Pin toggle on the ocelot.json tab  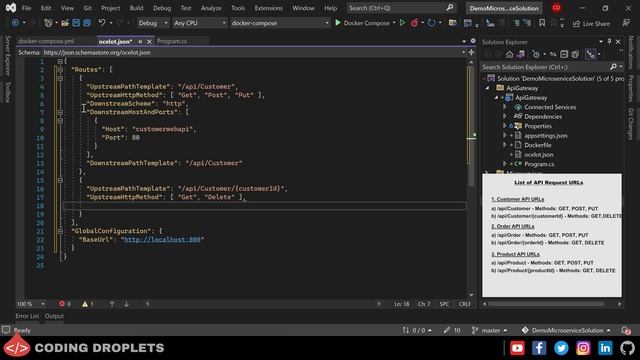pyautogui.click(x=140, y=42)
